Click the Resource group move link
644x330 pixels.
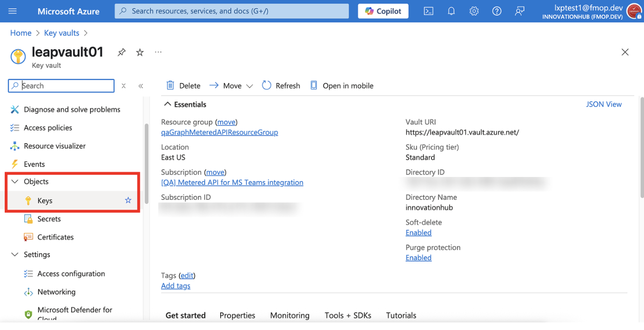[226, 122]
